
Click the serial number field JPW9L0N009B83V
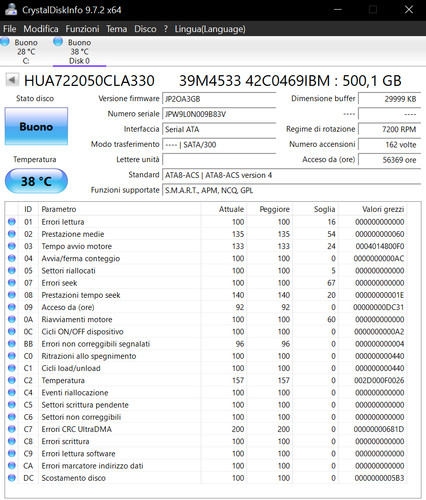click(219, 114)
